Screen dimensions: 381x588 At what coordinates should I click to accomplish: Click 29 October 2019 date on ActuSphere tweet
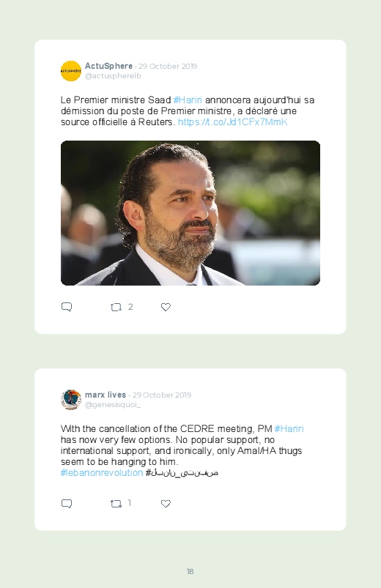coord(168,67)
